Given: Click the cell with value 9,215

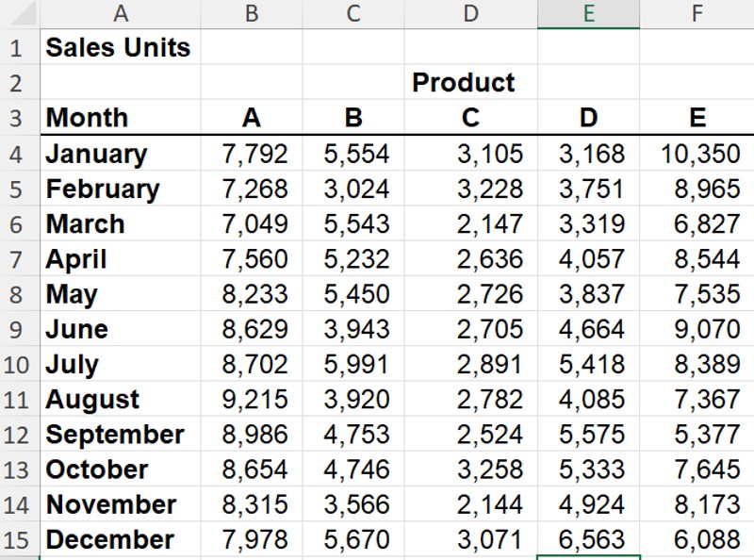Looking at the screenshot, I should [x=252, y=399].
